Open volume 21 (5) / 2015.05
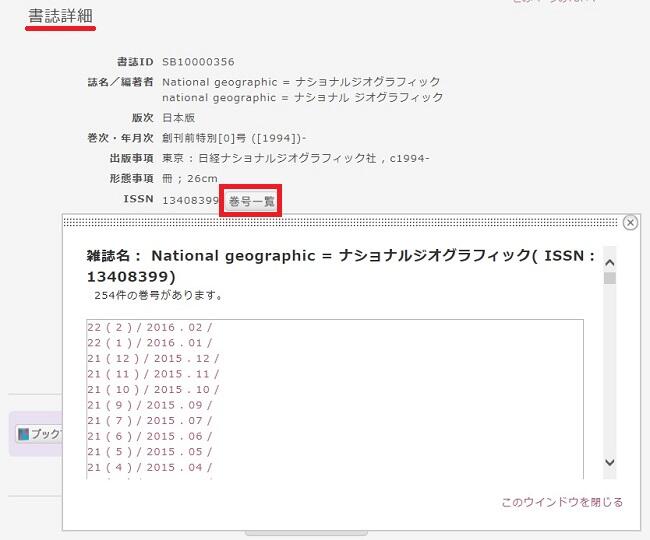Viewport: 650px width, 540px height. [x=149, y=452]
